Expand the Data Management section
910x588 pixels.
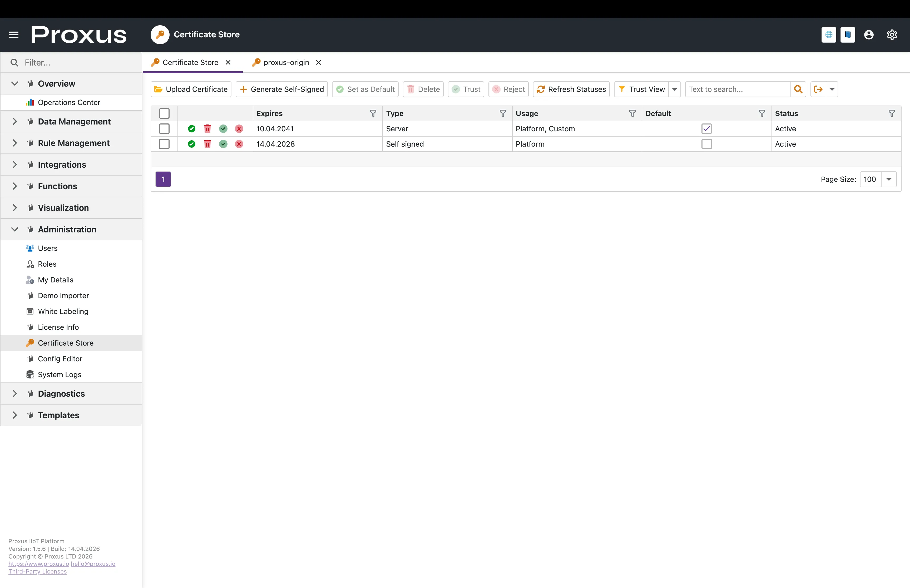pyautogui.click(x=15, y=121)
